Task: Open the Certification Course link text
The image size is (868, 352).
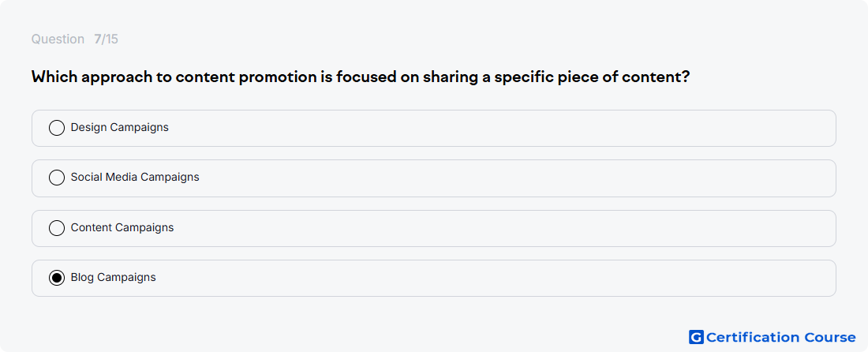Action: [x=781, y=337]
